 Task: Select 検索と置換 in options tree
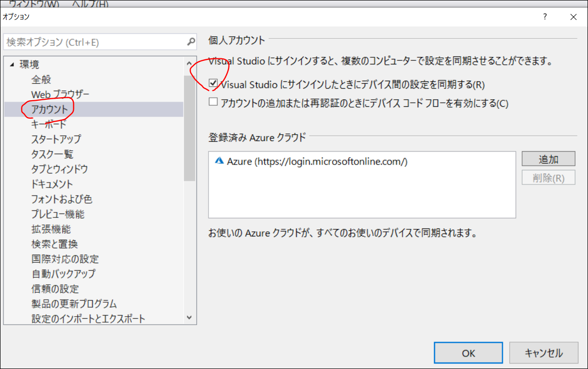point(55,244)
